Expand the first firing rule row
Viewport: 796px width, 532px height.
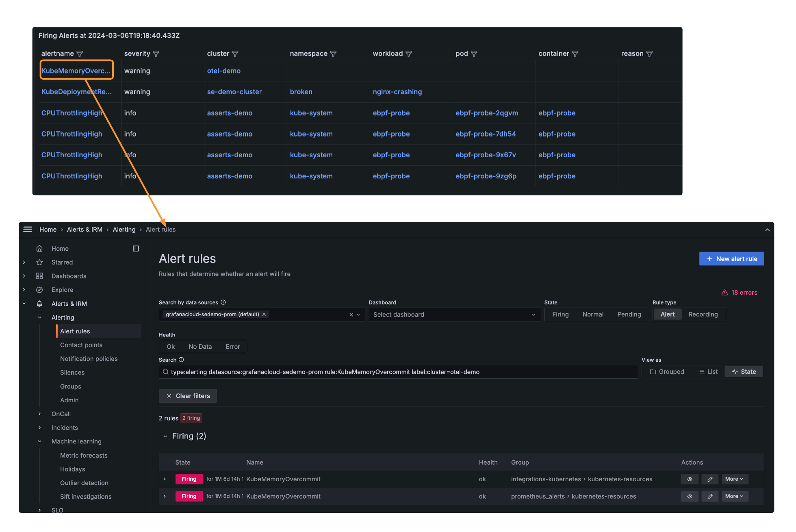point(165,479)
